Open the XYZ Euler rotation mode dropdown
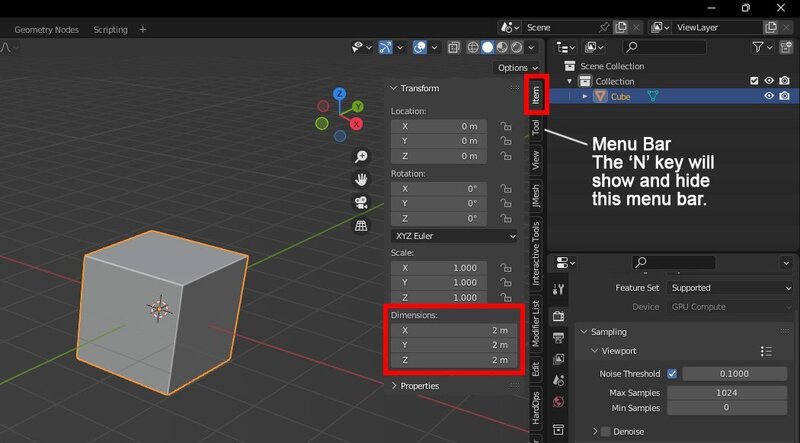This screenshot has width=800, height=443. (454, 236)
